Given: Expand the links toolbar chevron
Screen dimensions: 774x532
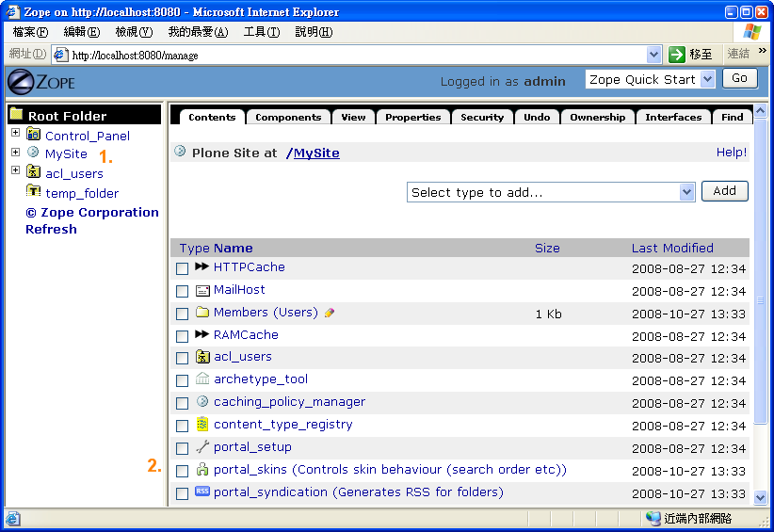Looking at the screenshot, I should (762, 50).
